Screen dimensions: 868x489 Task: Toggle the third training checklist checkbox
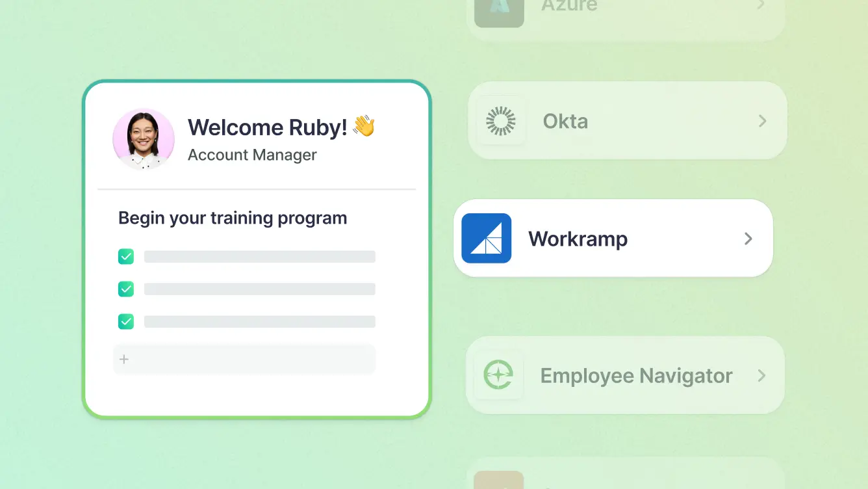[x=126, y=322]
